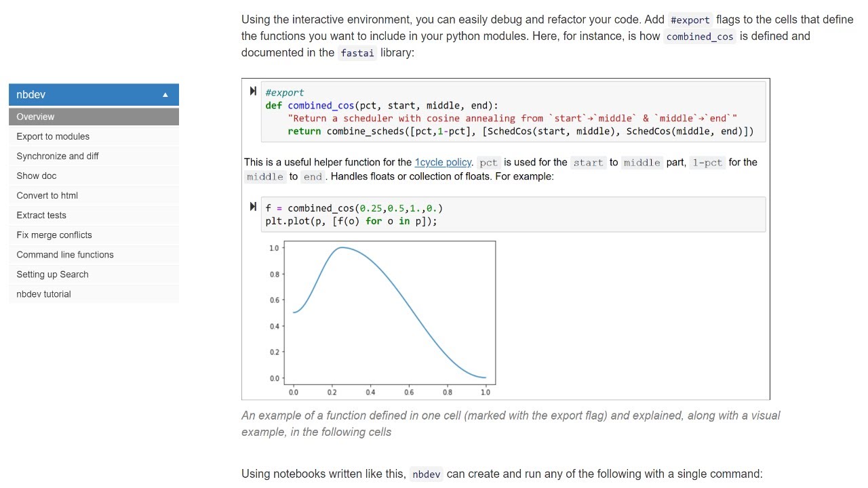Click the inline fastai code label

(357, 53)
